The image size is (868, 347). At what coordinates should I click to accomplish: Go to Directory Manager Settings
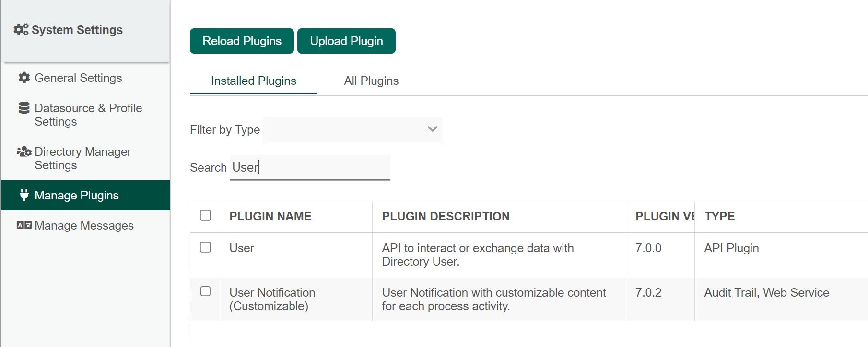tap(83, 158)
